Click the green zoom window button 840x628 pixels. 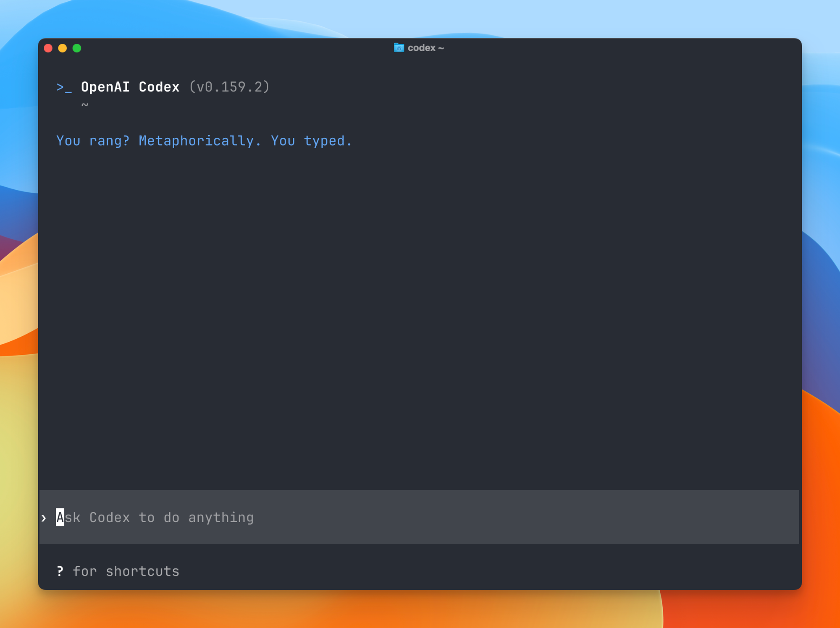pyautogui.click(x=77, y=48)
